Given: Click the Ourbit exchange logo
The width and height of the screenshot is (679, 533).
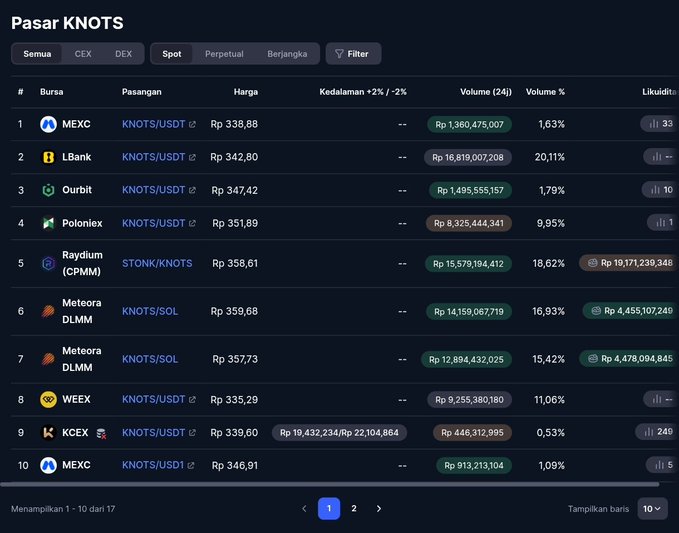Looking at the screenshot, I should [48, 190].
